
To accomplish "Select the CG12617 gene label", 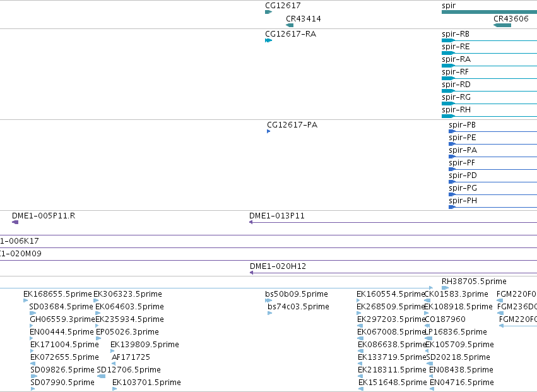I will click(283, 6).
